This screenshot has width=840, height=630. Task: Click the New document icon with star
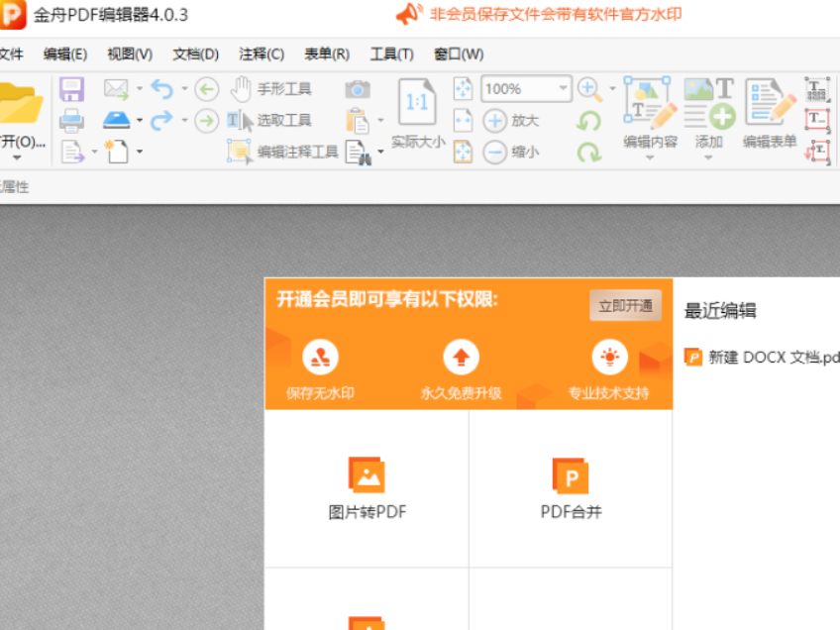coord(116,153)
